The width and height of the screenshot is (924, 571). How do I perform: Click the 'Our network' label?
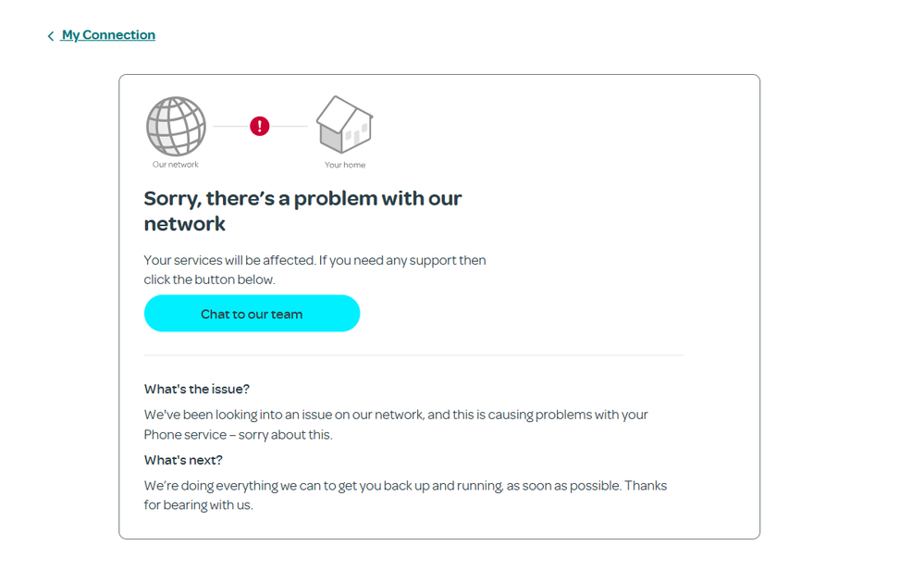pos(176,165)
